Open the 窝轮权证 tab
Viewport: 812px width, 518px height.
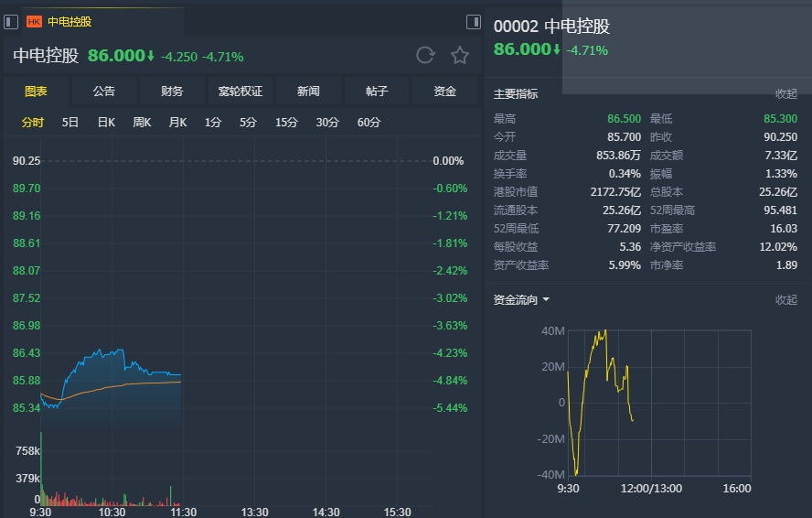[240, 92]
